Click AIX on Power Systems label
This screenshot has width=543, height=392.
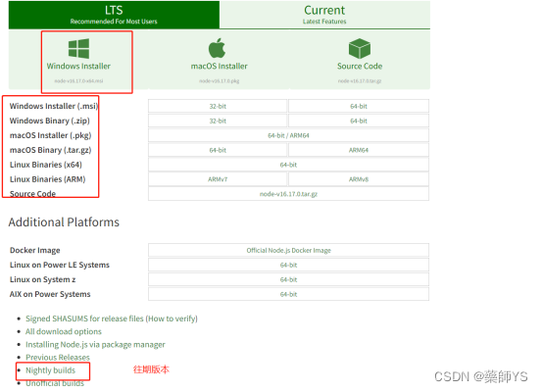tap(50, 294)
